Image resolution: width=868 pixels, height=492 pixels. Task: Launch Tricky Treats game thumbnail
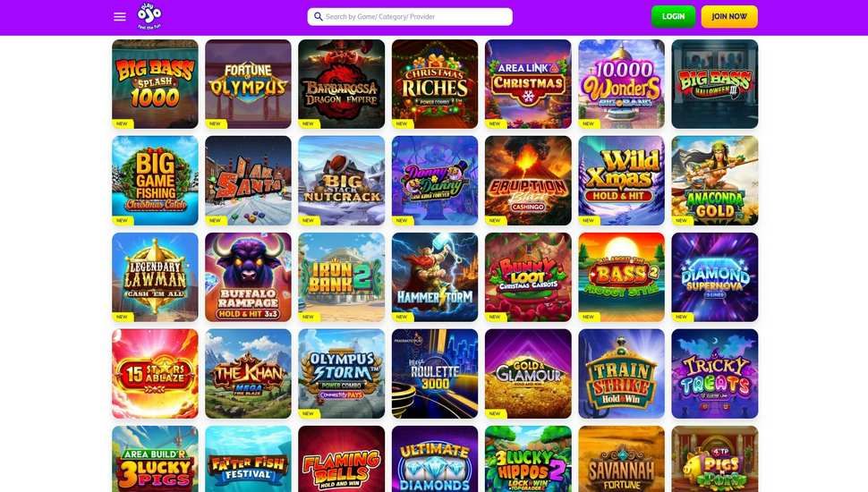pos(715,374)
